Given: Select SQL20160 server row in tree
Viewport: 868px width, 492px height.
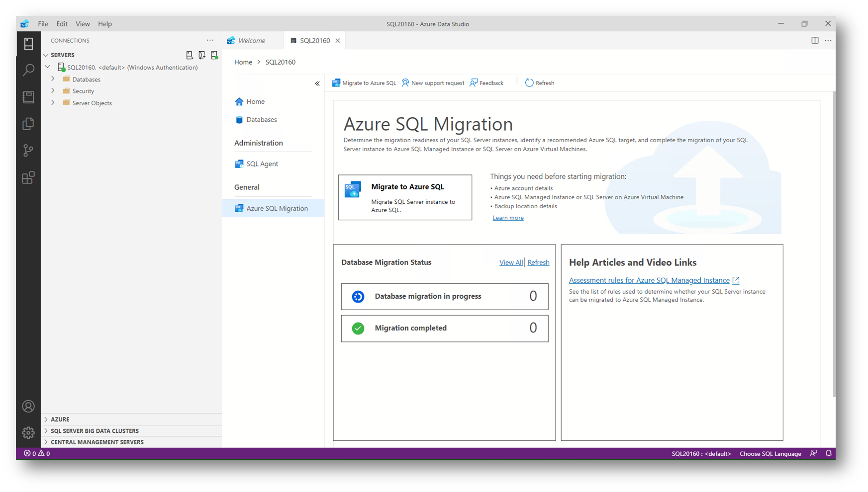Looking at the screenshot, I should tap(131, 67).
